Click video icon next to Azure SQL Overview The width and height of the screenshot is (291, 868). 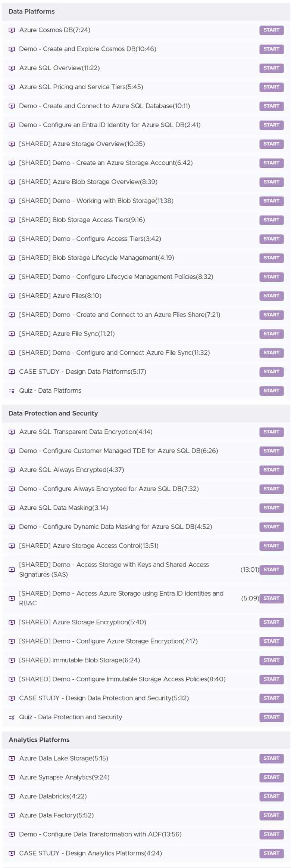12,68
